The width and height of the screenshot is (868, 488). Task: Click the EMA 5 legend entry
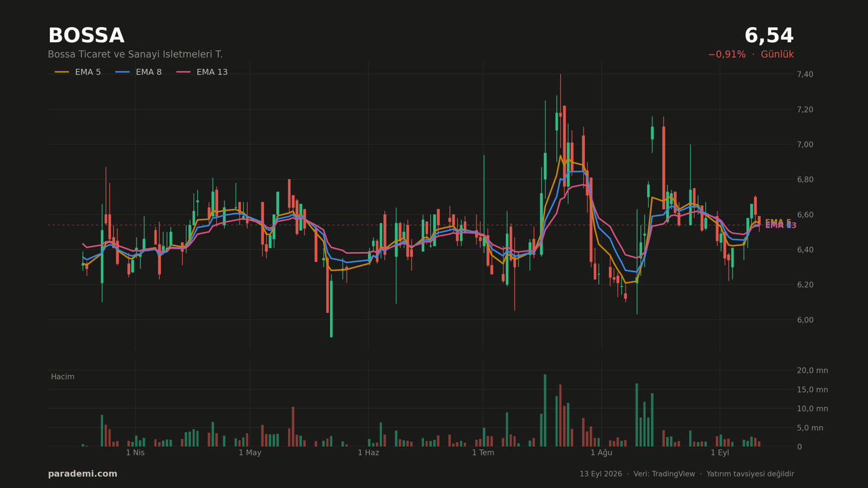(x=78, y=72)
